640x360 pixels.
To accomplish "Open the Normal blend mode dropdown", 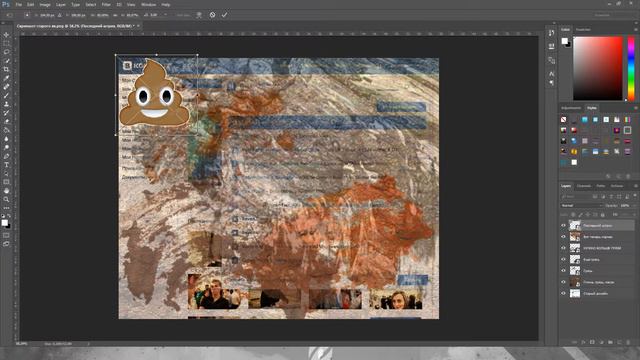I will (x=581, y=206).
